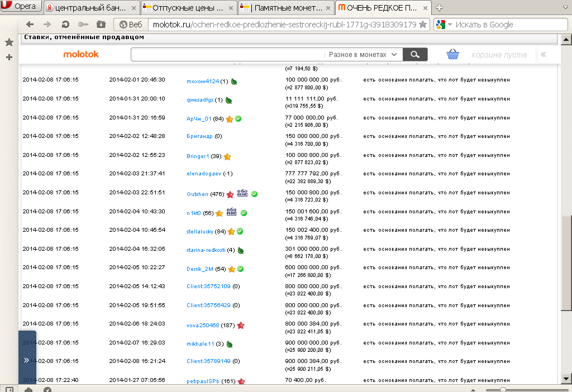The width and height of the screenshot is (572, 392).
Task: Switch to the 'центральный бан...' tab
Action: (x=90, y=8)
